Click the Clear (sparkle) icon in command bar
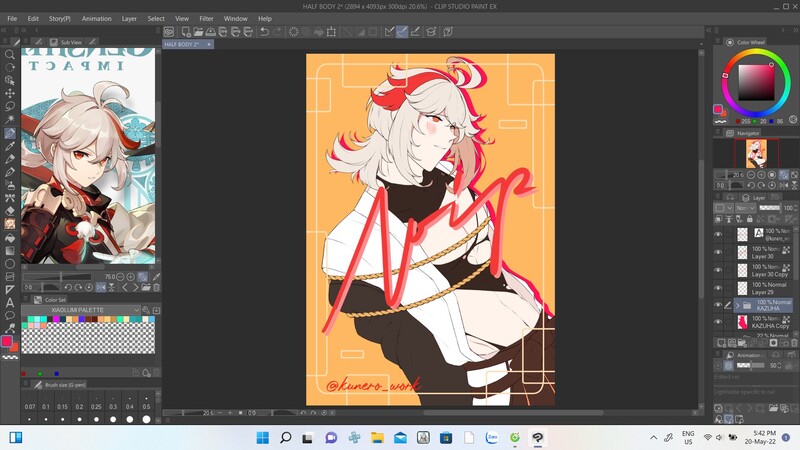Image resolution: width=800 pixels, height=450 pixels. point(293,32)
